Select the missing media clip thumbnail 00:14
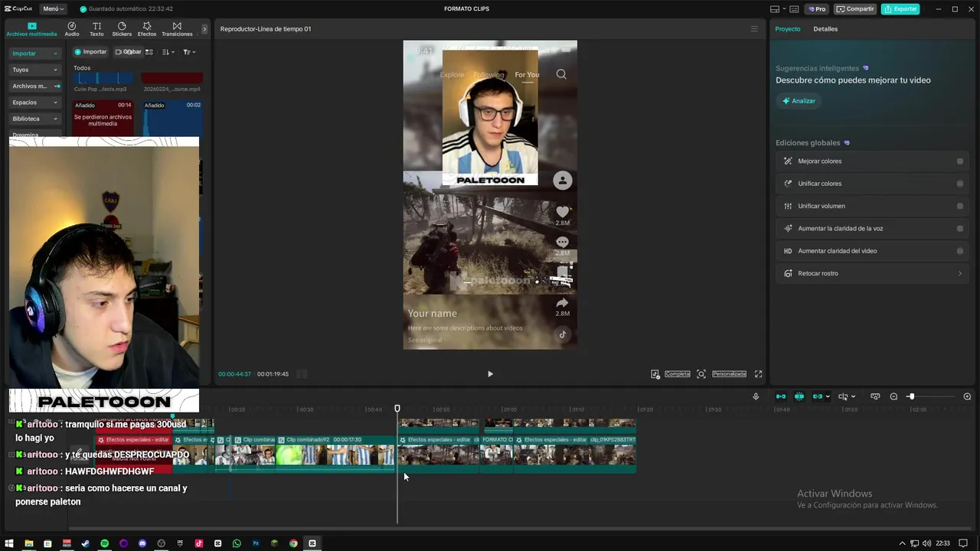 click(x=103, y=119)
